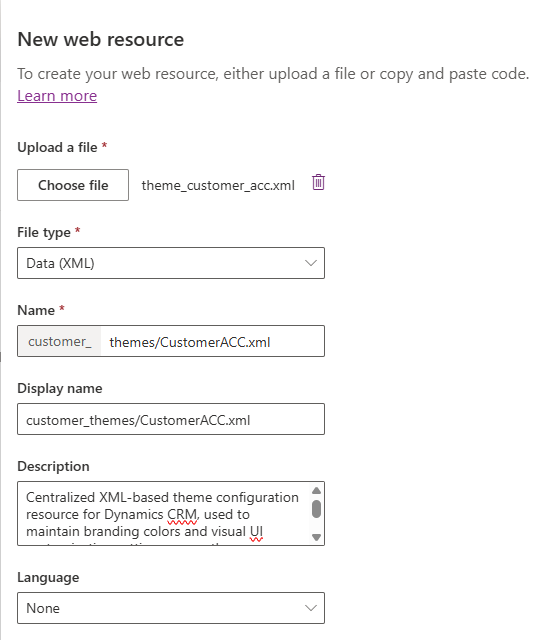Click the Description scrollbar up arrow

316,491
